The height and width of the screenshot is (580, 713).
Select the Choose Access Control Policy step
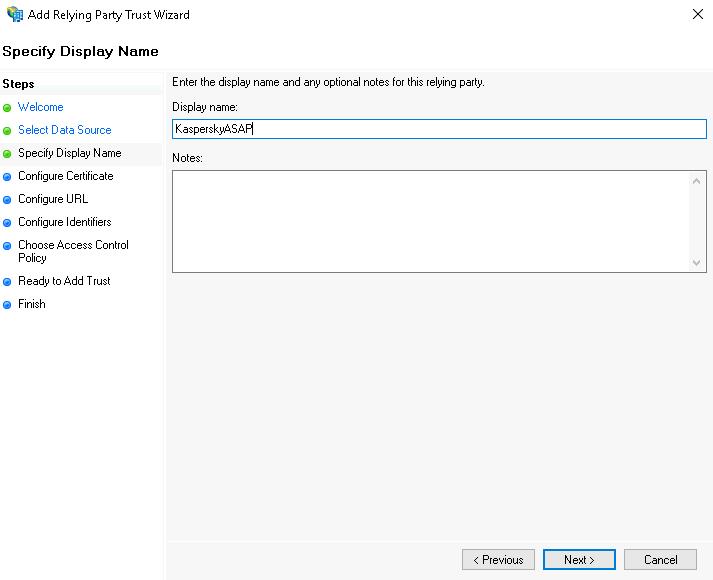pos(73,251)
